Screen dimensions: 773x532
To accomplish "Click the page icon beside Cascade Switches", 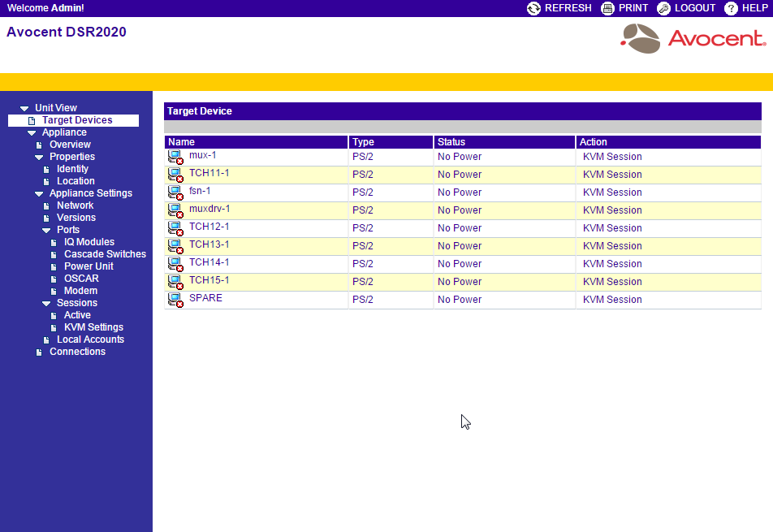I will click(x=54, y=254).
